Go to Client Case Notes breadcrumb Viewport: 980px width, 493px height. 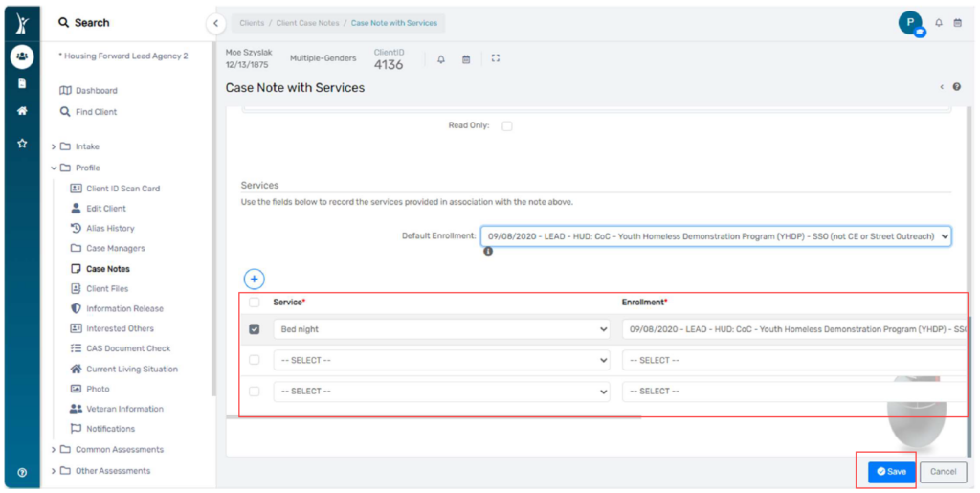point(306,23)
